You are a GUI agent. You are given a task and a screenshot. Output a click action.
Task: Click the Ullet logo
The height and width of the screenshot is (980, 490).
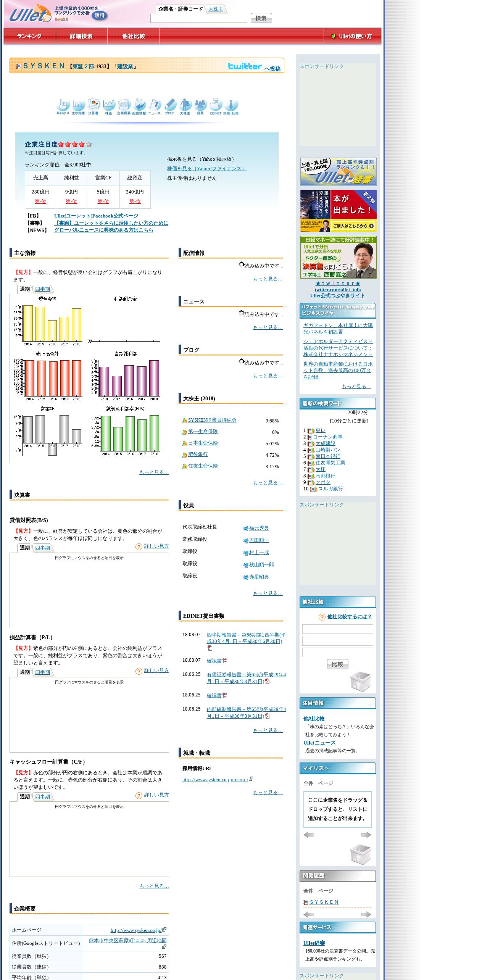(x=30, y=14)
